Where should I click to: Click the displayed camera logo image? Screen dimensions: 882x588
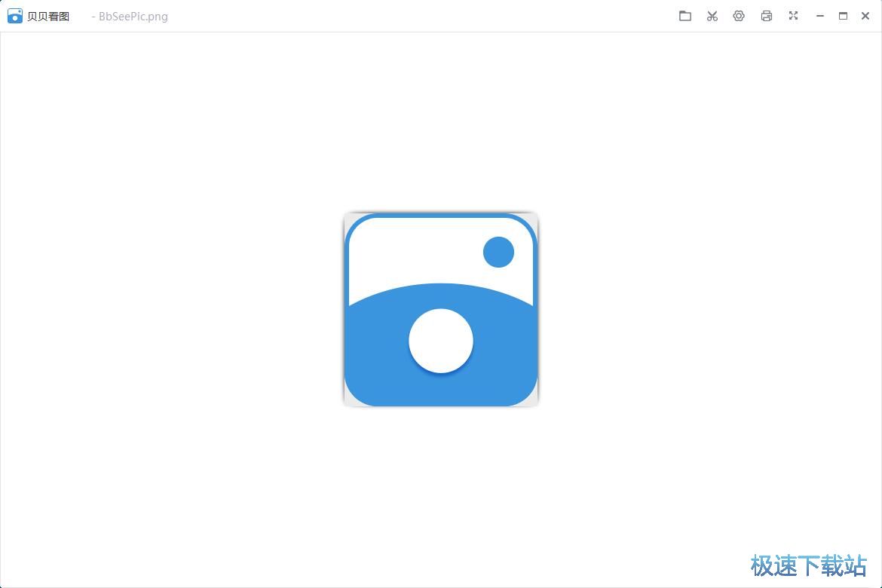[x=441, y=310]
